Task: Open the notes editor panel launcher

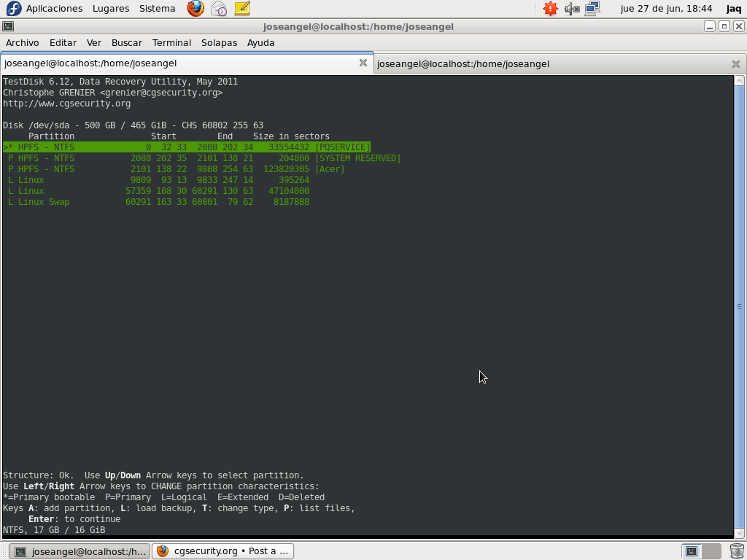Action: click(242, 9)
